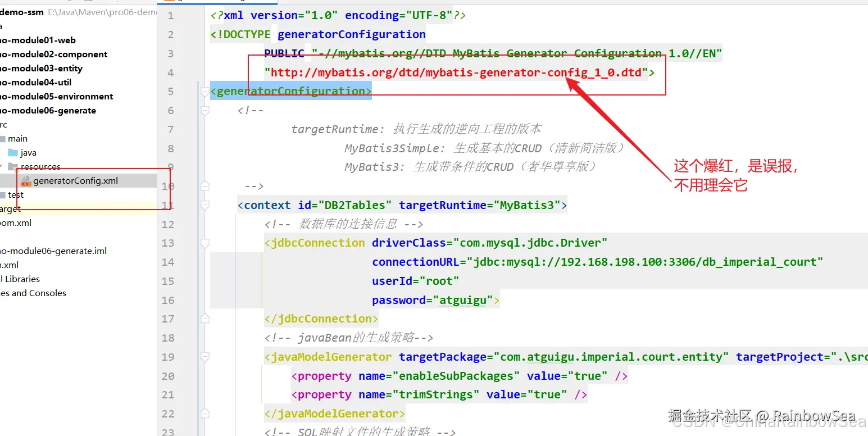
Task: Collapse the jdbcConnection tag fold on line 13
Action: (x=204, y=243)
